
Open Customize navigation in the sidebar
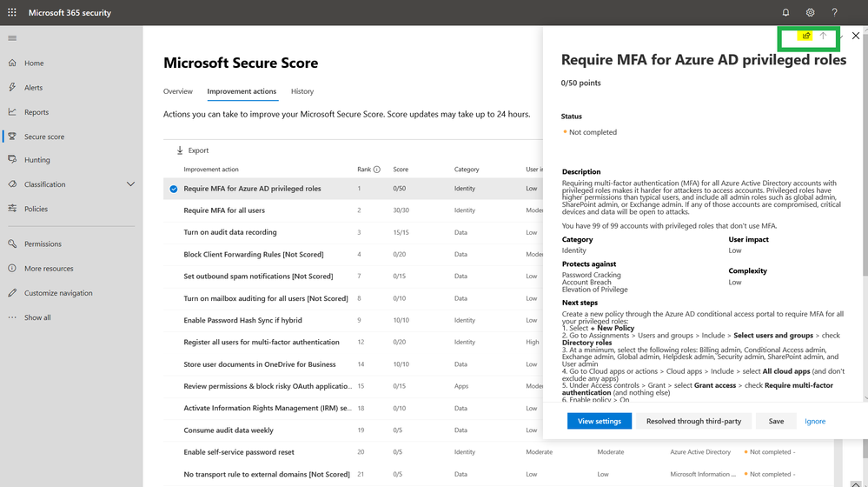point(58,293)
